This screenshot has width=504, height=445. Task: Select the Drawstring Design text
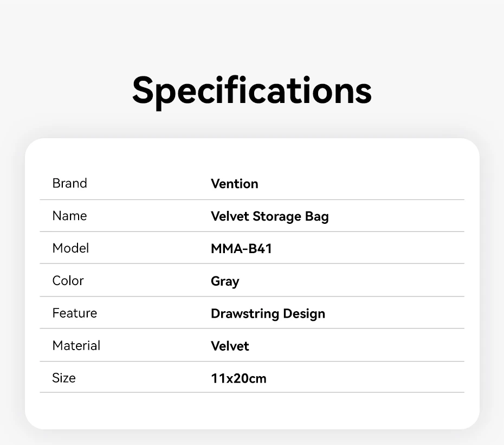pos(268,314)
